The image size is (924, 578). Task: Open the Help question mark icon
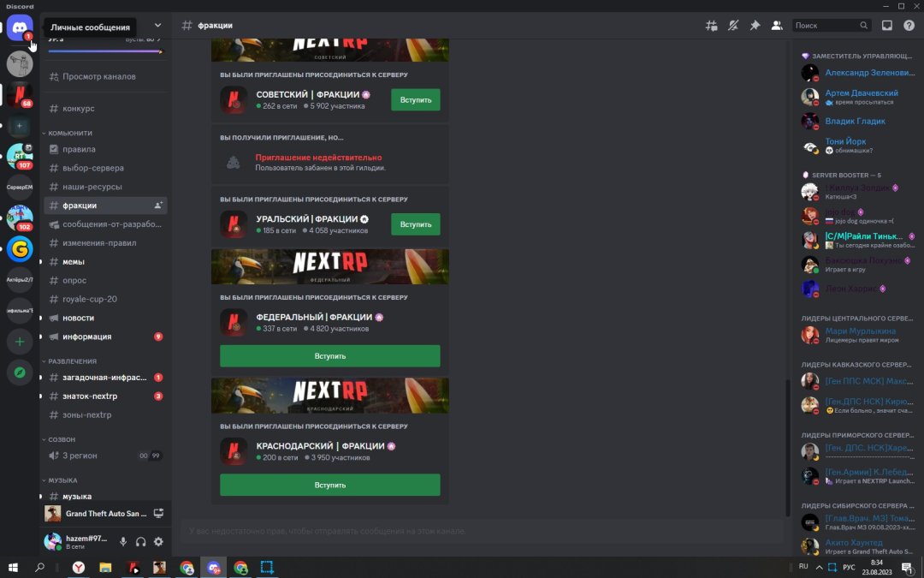click(x=909, y=26)
